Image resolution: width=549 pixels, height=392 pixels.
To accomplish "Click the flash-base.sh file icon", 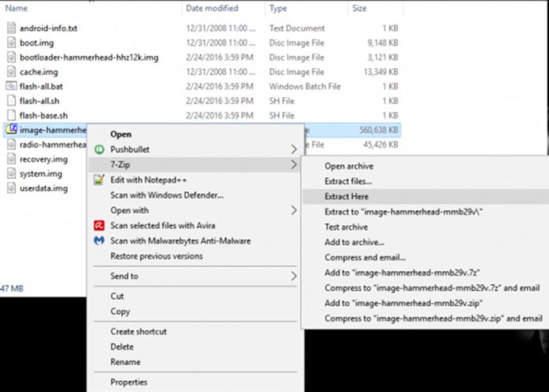I will [x=11, y=115].
